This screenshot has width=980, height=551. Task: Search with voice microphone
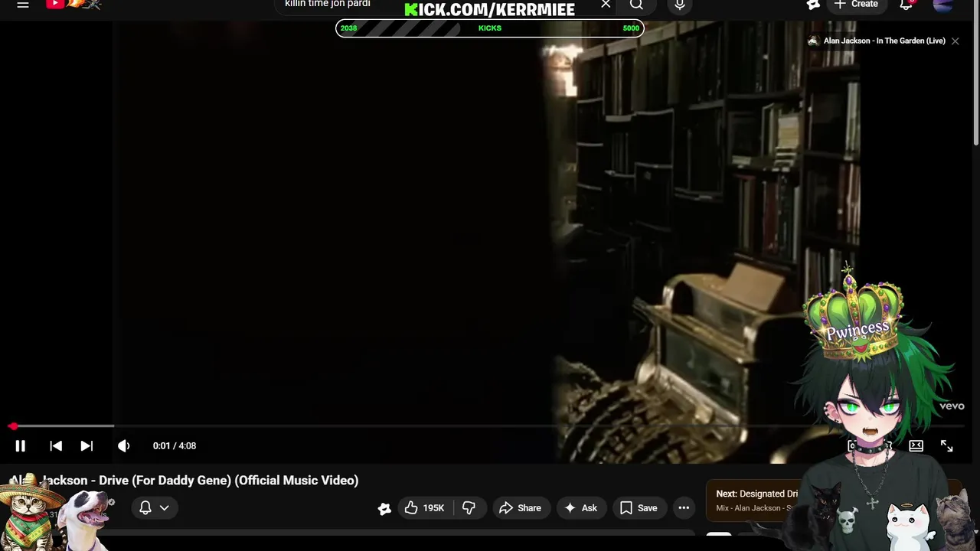click(680, 5)
